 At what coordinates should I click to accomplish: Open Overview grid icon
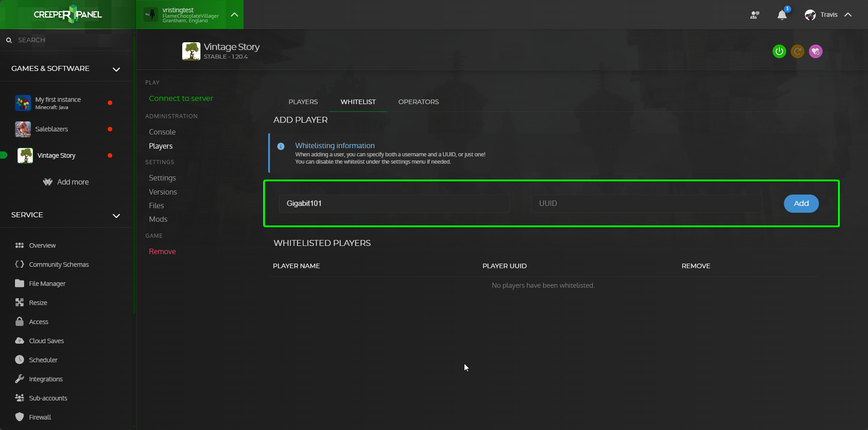click(x=20, y=245)
